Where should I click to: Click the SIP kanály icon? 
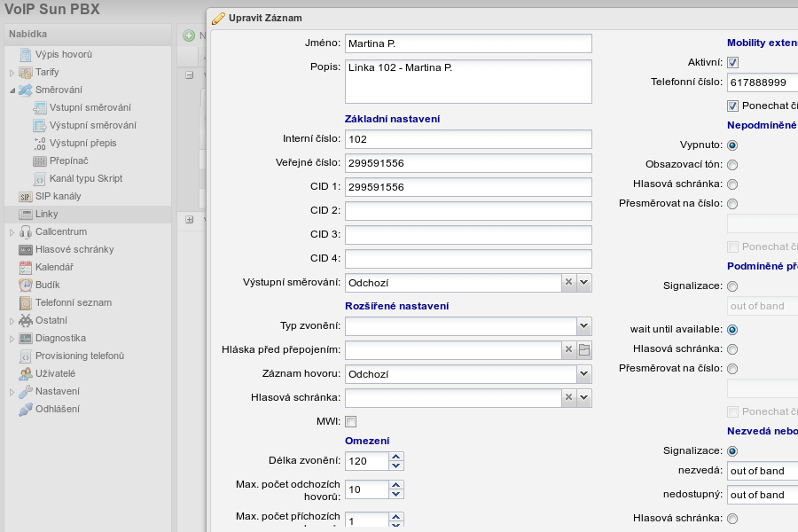[26, 197]
